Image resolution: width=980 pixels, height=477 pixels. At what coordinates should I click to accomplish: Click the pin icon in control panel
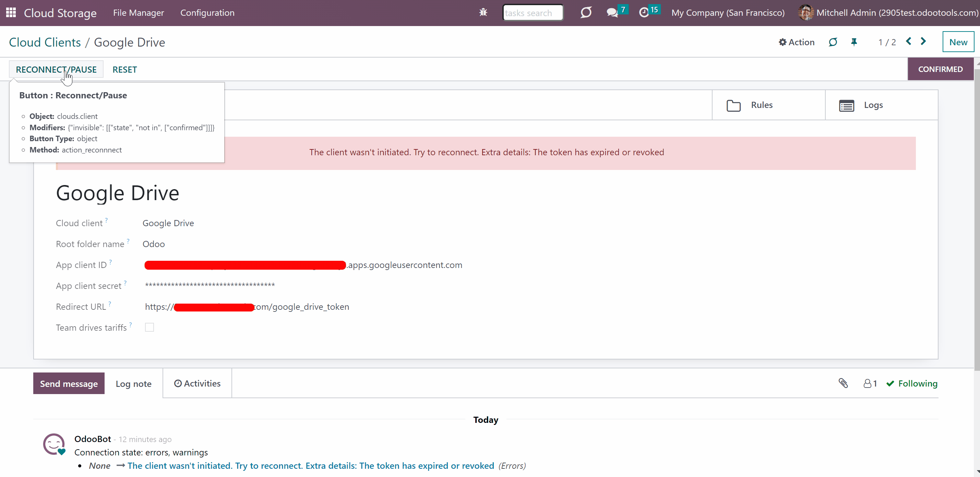(854, 42)
